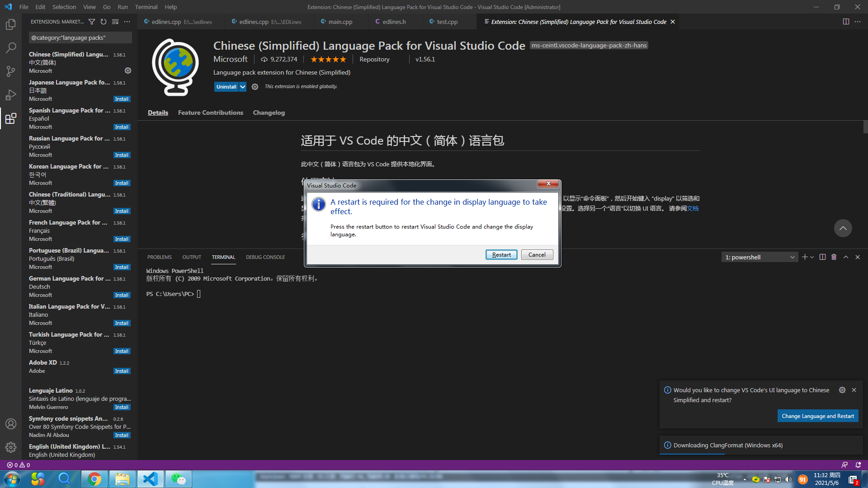
Task: Open the Search view in activity bar
Action: (x=11, y=47)
